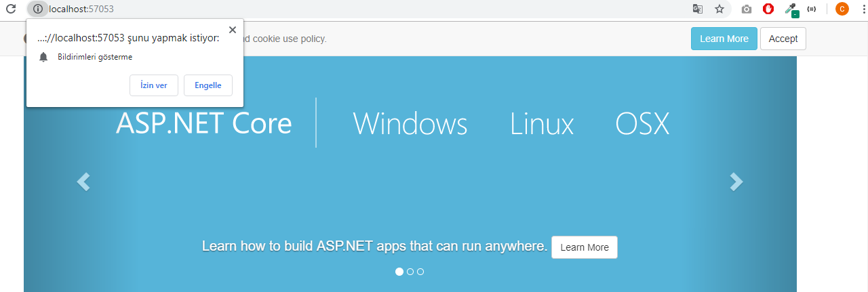Viewport: 868px width, 292px height.
Task: Open the orange profile avatar
Action: pos(842,9)
